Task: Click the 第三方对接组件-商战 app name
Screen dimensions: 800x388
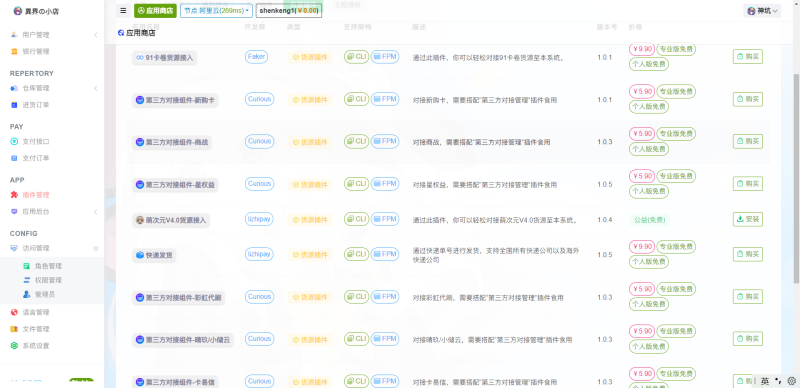Action: (x=171, y=142)
